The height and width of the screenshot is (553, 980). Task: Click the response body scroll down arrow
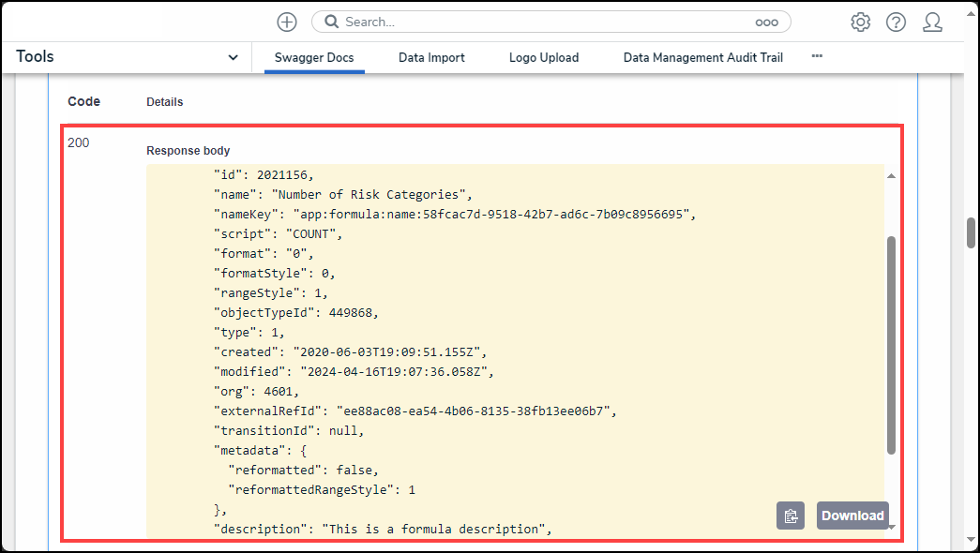point(891,527)
